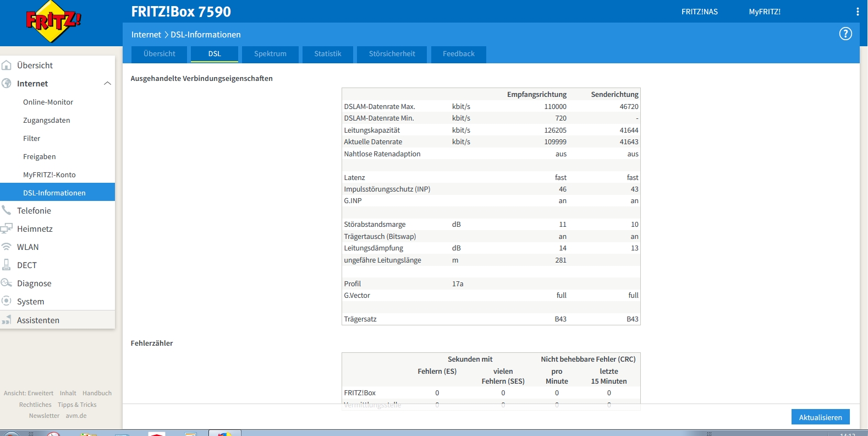The image size is (868, 436).
Task: Toggle the Ansicht: Erweitert view link
Action: coord(29,393)
